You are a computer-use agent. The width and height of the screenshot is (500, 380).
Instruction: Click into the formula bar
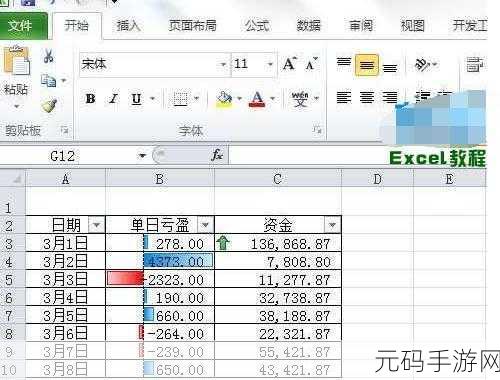357,156
